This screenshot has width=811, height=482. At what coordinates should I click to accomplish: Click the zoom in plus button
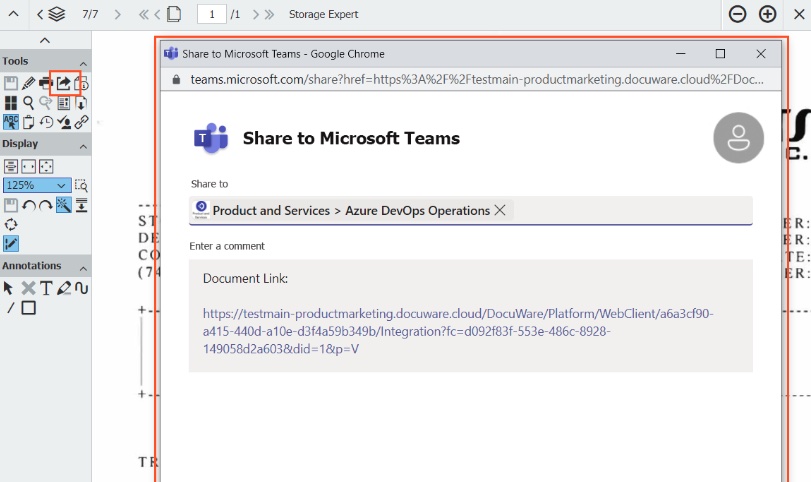pyautogui.click(x=767, y=14)
